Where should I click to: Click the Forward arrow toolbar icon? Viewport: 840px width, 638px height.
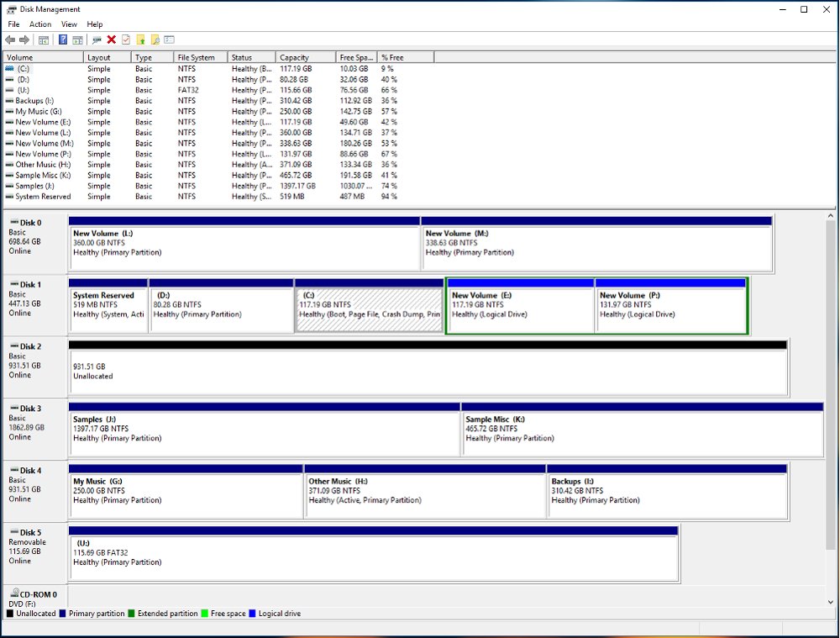24,40
